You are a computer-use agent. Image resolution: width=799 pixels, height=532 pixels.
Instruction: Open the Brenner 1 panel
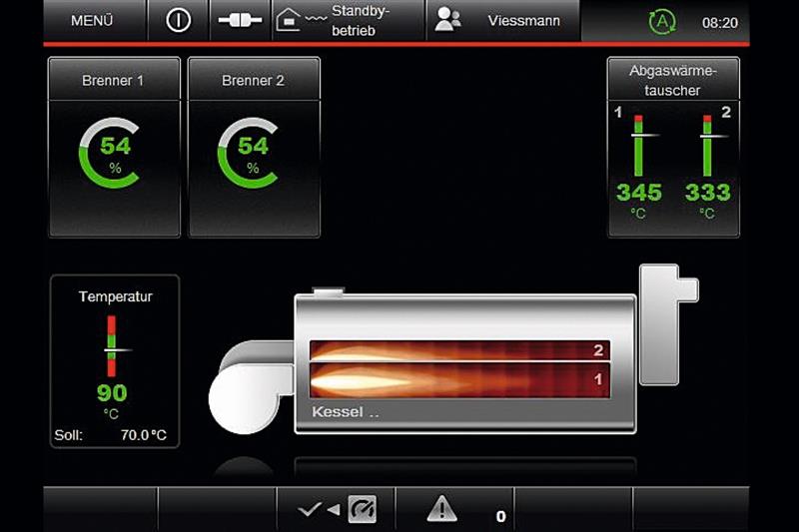pos(114,80)
